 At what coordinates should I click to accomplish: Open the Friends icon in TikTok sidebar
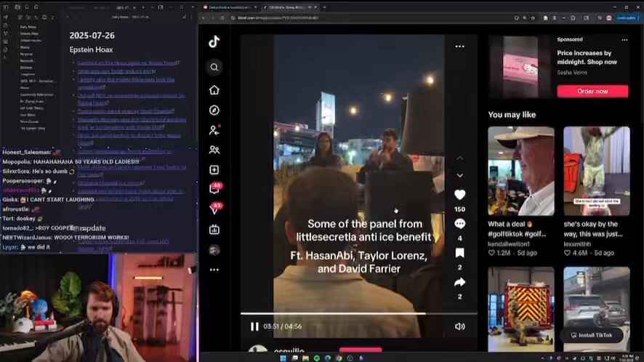[214, 150]
